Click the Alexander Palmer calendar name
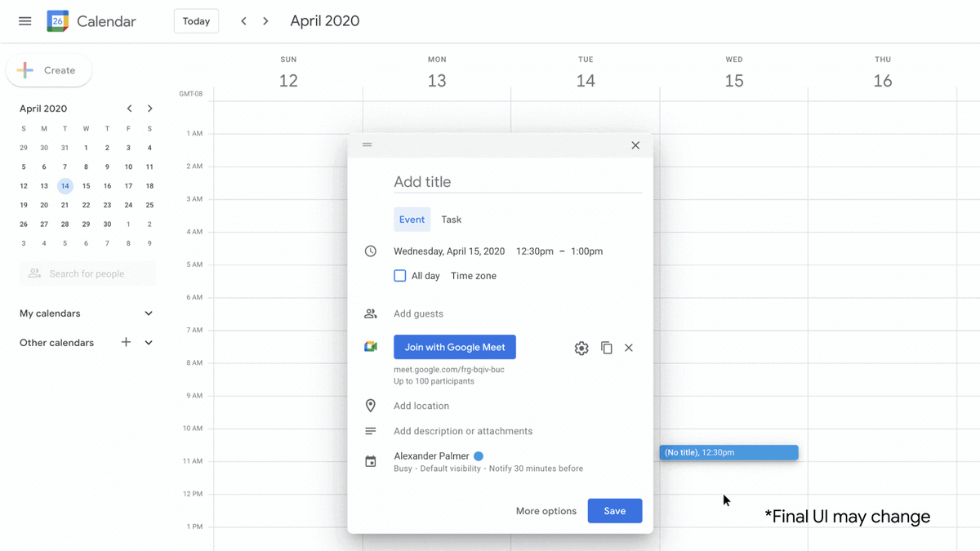Viewport: 980px width, 551px height. click(x=431, y=456)
